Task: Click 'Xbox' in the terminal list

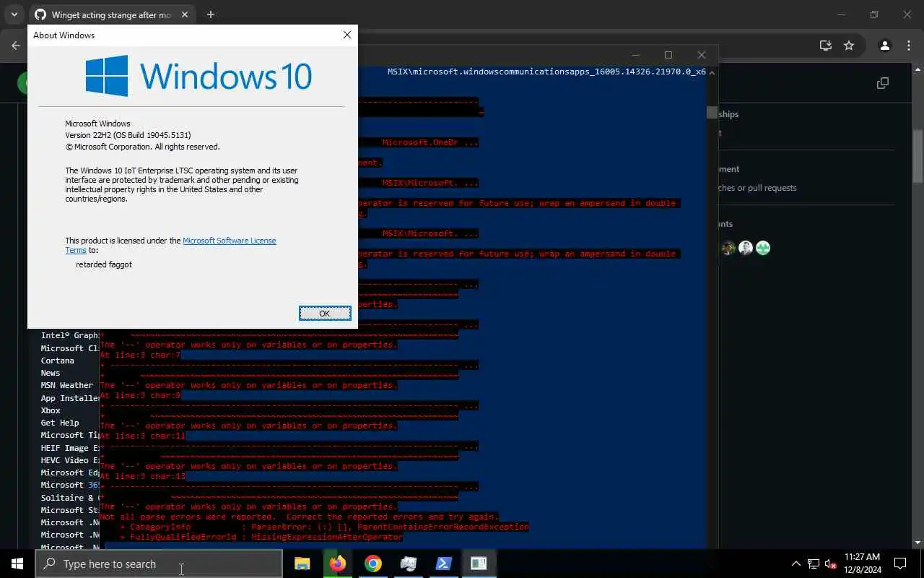Action: pyautogui.click(x=51, y=410)
